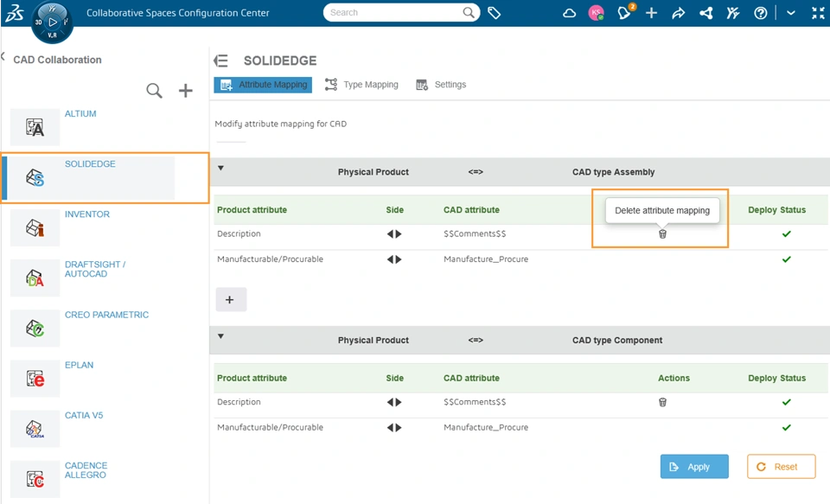Click the tag icon beside search
This screenshot has width=830, height=504.
tap(494, 13)
